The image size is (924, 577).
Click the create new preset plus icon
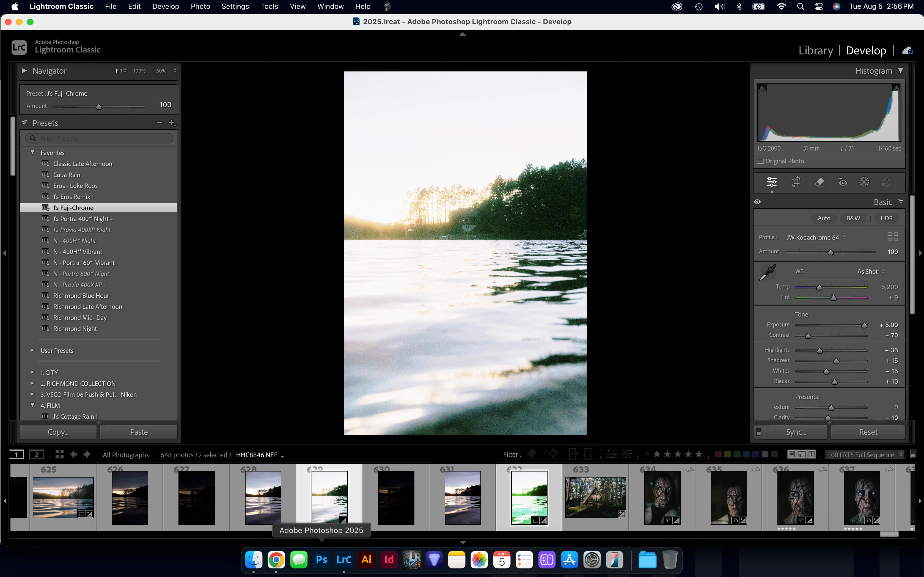point(172,123)
